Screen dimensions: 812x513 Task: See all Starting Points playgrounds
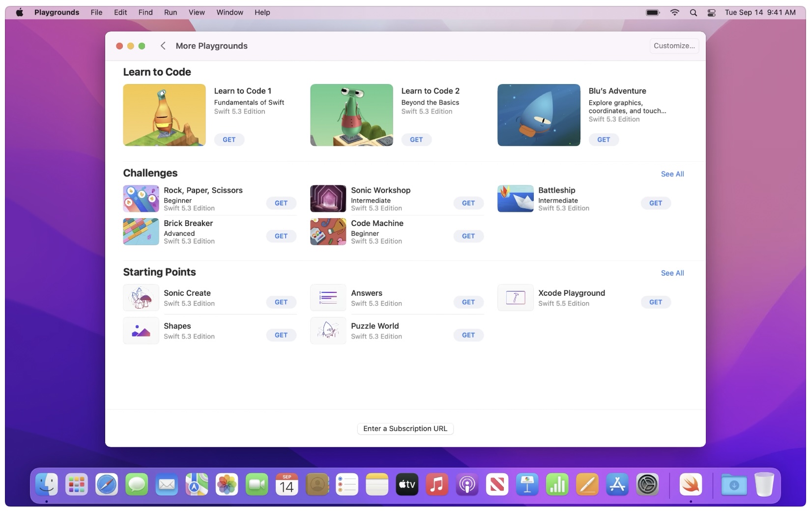click(x=672, y=273)
